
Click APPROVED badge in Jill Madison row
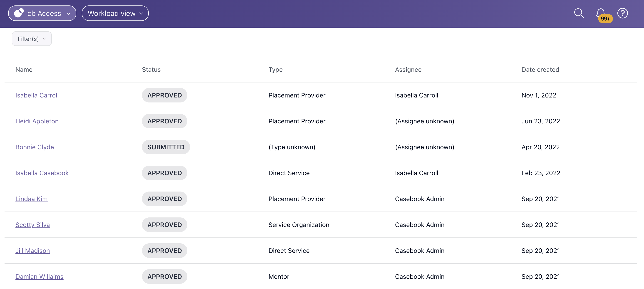pos(164,251)
